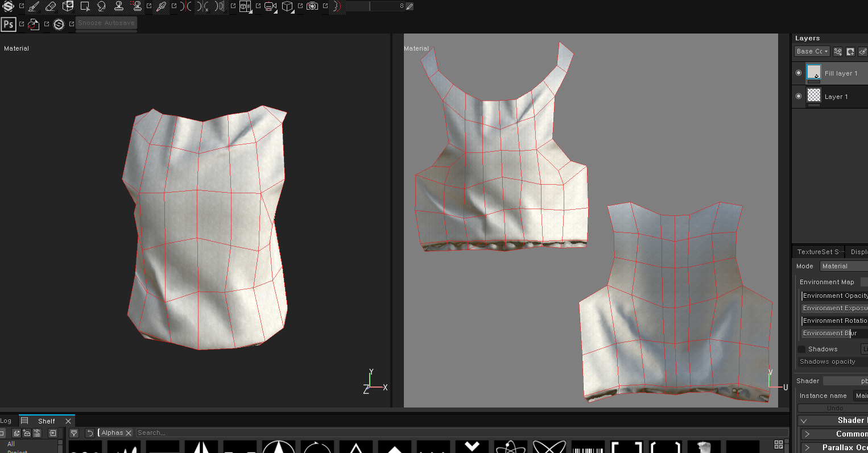Hide the Fill layer 1 visibility

click(x=799, y=73)
